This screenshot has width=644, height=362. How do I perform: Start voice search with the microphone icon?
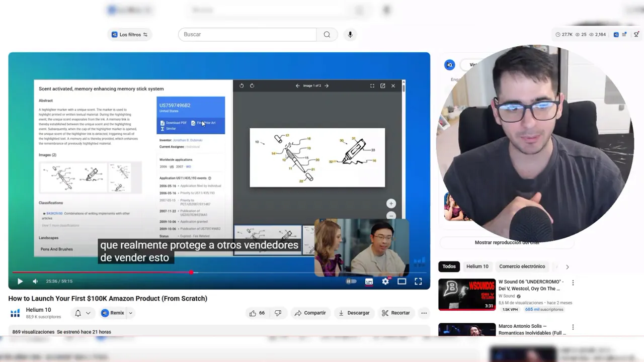[350, 35]
